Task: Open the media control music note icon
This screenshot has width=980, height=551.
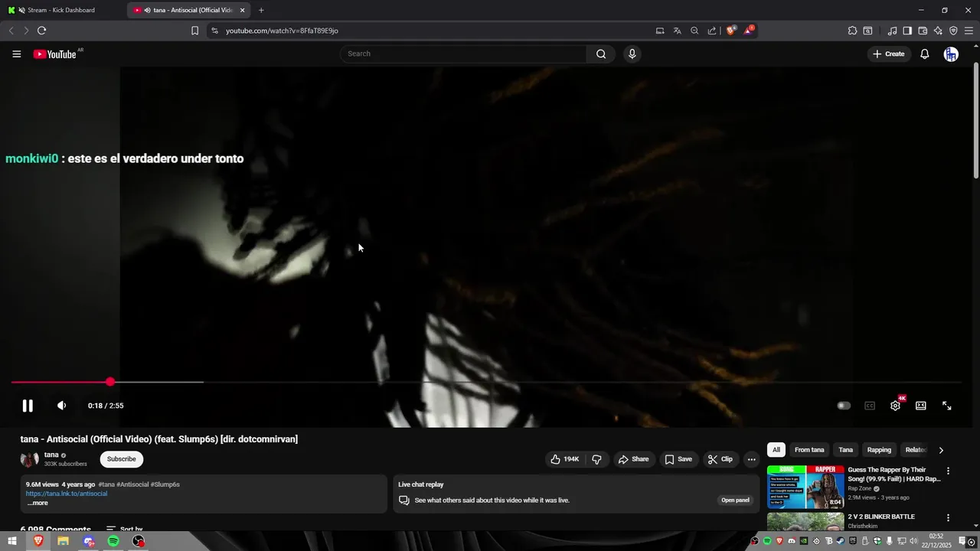Action: click(892, 31)
